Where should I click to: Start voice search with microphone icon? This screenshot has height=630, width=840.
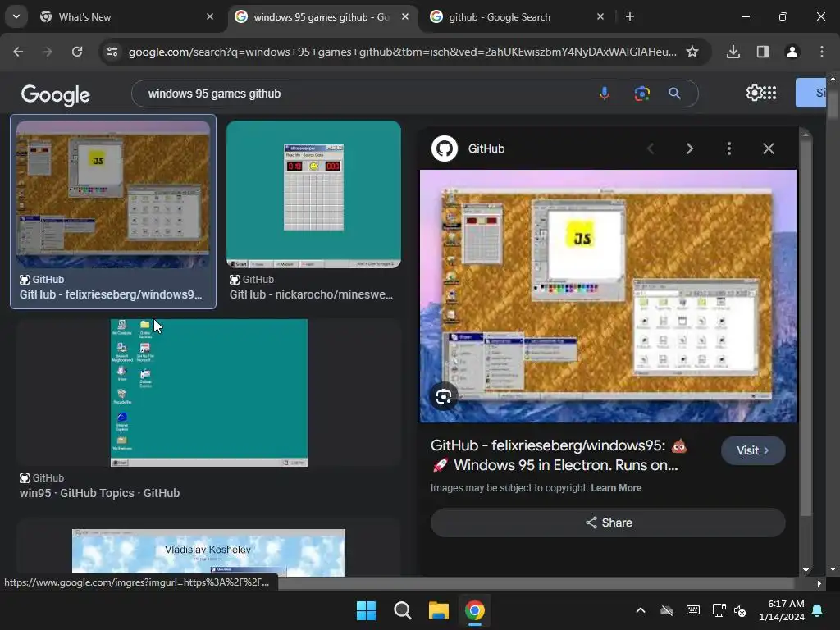(605, 94)
